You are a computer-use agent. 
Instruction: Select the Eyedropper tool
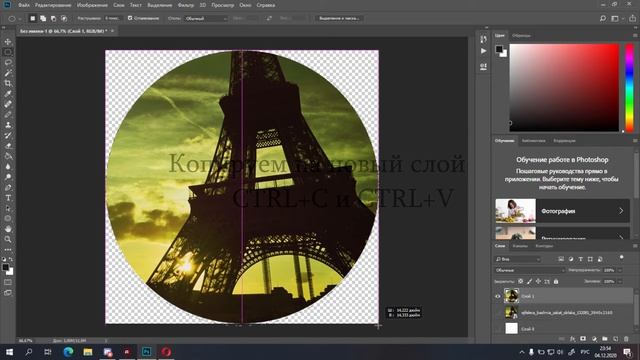[x=8, y=94]
